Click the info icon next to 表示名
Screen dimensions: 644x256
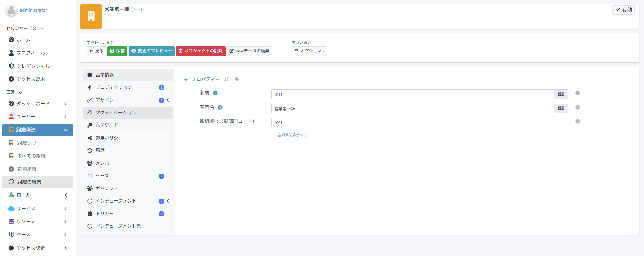[x=220, y=108]
